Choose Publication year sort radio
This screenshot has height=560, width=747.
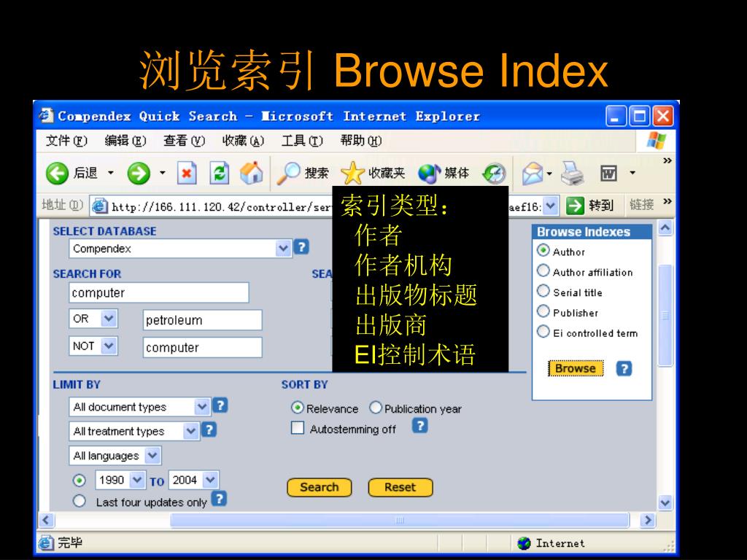coord(376,408)
